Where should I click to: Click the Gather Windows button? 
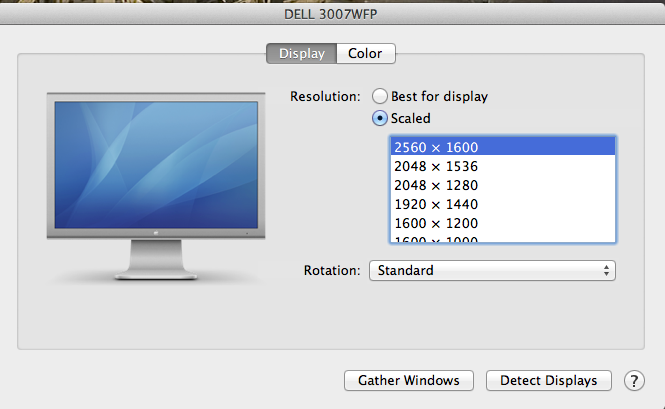pyautogui.click(x=409, y=380)
